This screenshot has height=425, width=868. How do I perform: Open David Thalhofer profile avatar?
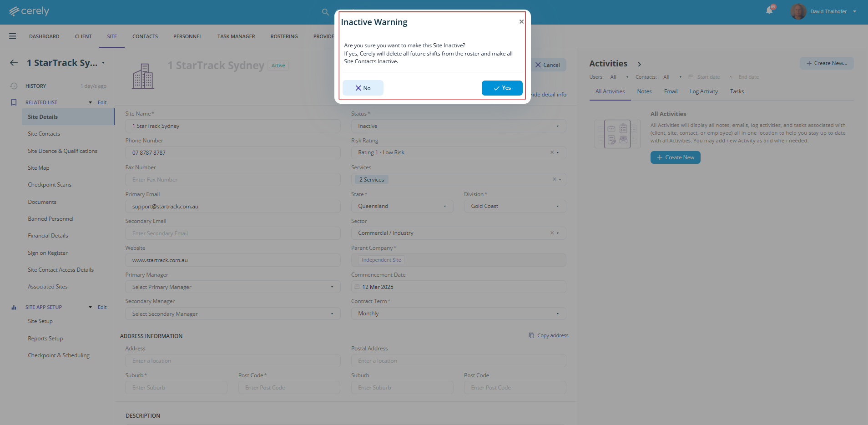tap(798, 11)
